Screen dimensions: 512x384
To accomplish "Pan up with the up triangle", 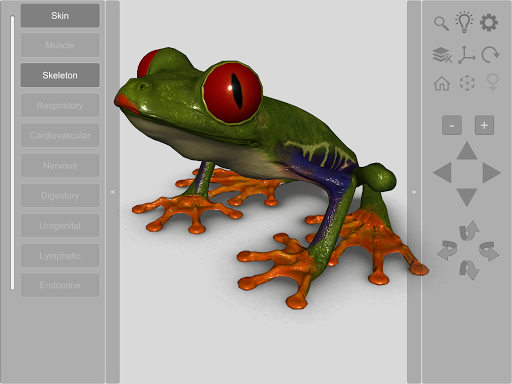I will (467, 150).
